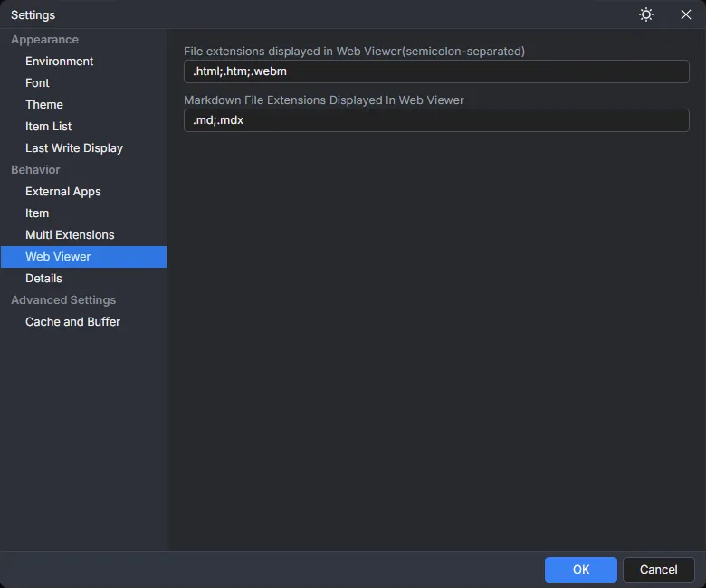Go to the Theme settings
This screenshot has width=706, height=588.
[x=44, y=105]
